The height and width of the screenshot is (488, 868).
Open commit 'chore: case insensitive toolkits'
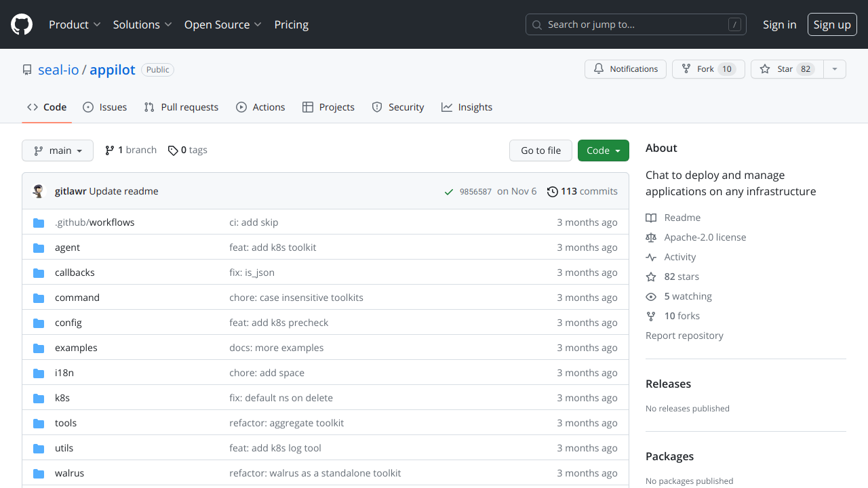[x=296, y=298]
